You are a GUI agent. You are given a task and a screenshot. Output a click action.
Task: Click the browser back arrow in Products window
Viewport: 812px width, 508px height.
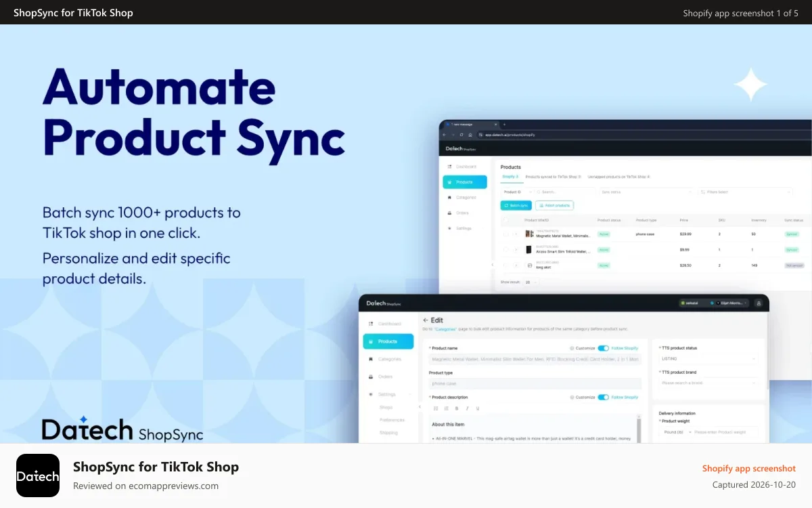coord(445,135)
